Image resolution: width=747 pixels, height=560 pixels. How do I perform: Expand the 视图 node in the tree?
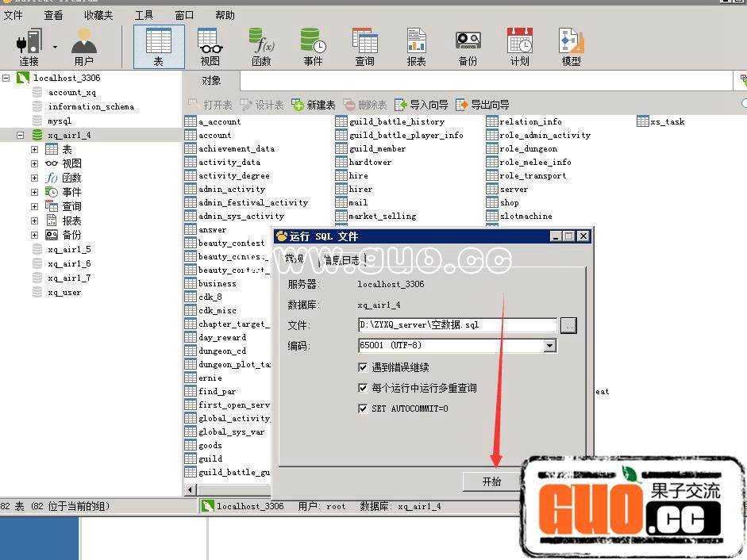coord(34,163)
